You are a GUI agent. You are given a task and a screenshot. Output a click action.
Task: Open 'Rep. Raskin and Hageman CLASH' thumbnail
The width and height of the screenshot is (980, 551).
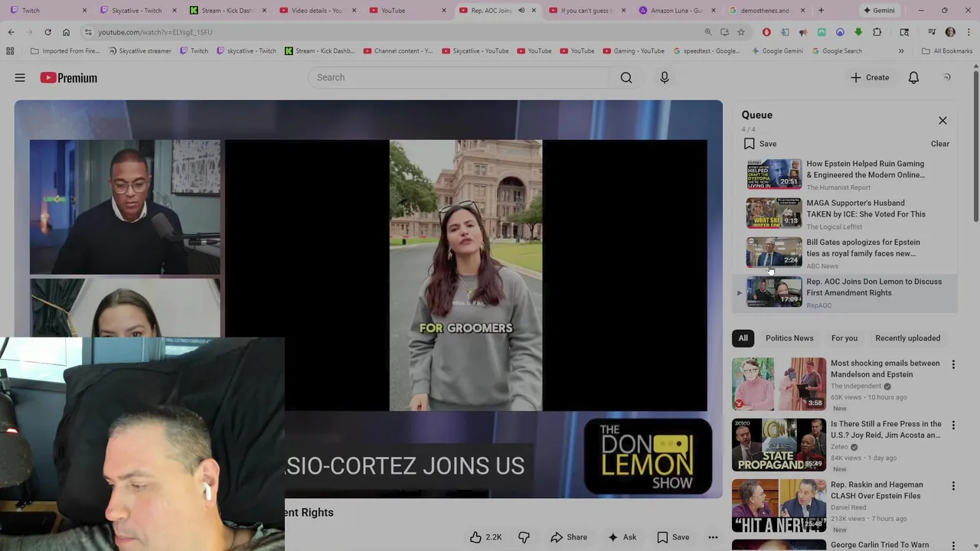[x=779, y=506]
